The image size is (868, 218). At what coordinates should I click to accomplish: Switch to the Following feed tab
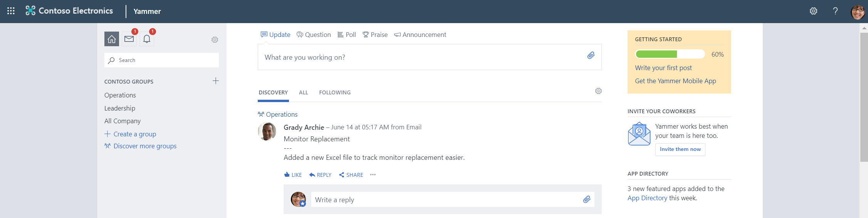[334, 92]
